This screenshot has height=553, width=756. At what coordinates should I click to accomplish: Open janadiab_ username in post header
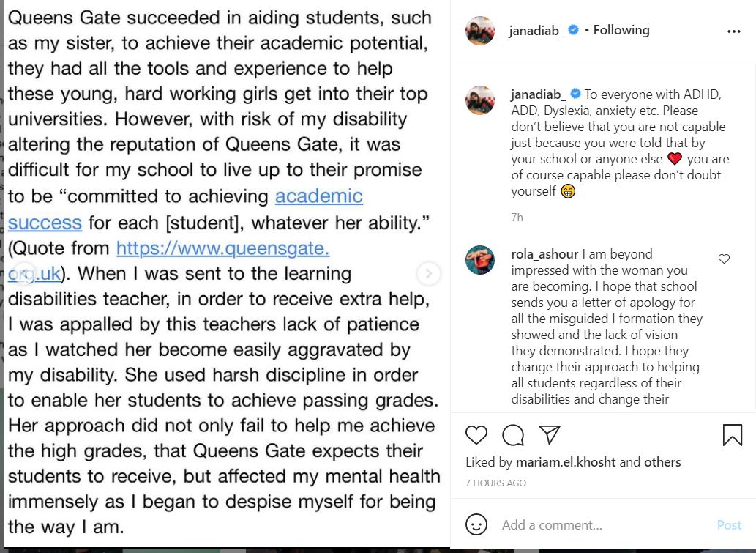click(537, 30)
